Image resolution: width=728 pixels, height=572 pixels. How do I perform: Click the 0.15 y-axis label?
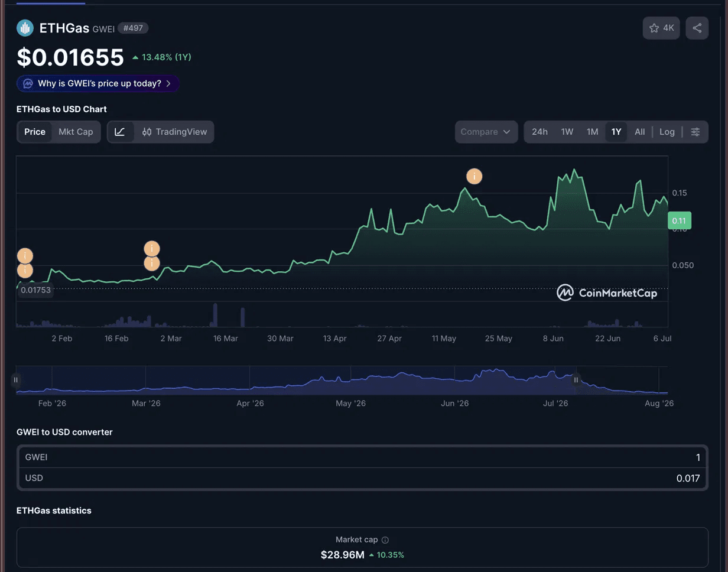click(680, 193)
